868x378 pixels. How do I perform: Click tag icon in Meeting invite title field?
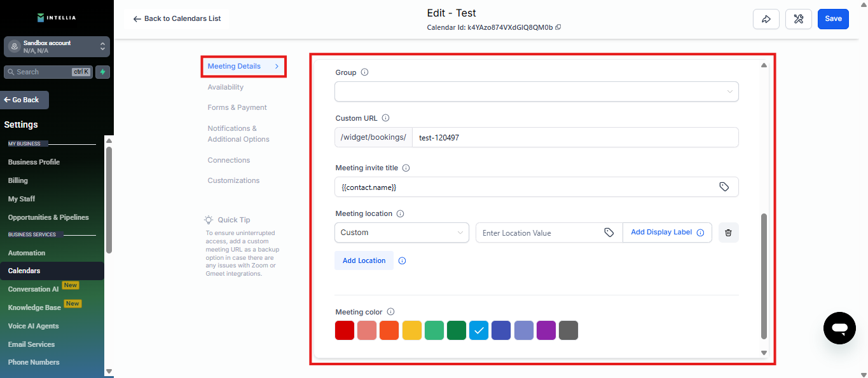pos(724,187)
